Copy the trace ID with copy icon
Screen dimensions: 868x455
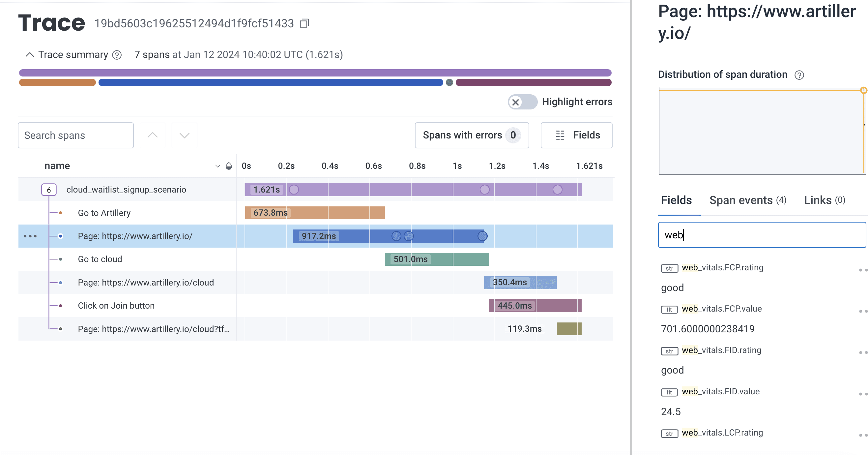tap(304, 23)
